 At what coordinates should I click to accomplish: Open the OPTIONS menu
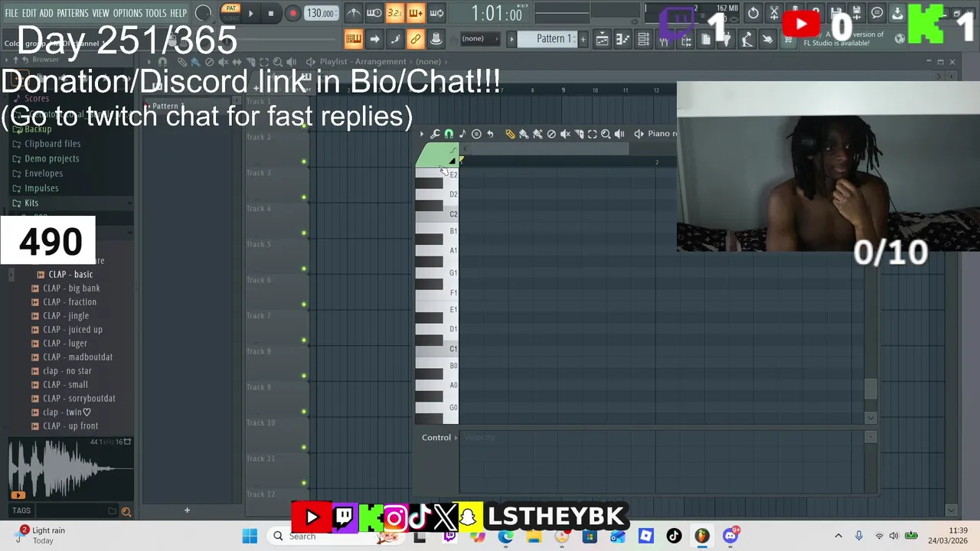pos(128,13)
